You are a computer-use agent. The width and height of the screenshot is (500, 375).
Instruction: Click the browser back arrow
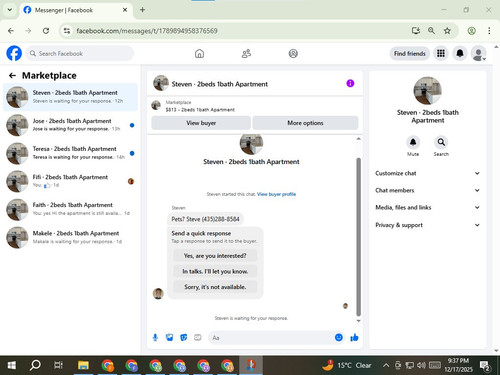(11, 31)
